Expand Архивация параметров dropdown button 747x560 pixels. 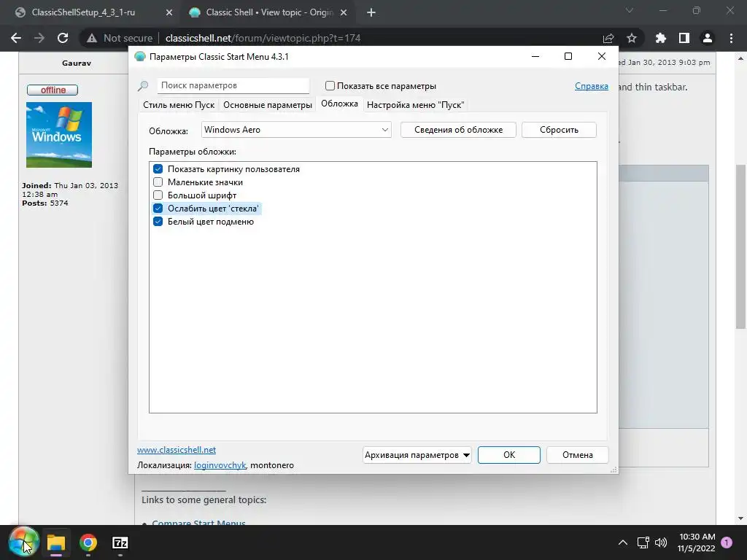417,455
